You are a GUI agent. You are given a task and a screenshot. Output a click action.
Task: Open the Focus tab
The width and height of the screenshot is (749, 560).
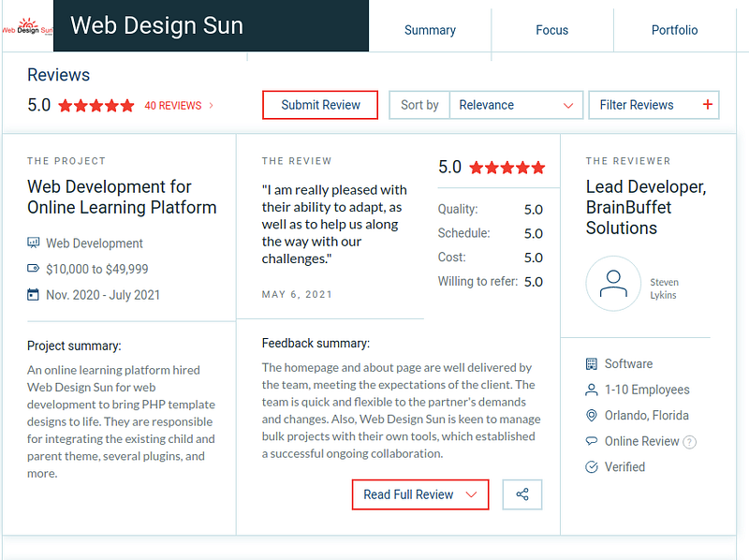551,30
